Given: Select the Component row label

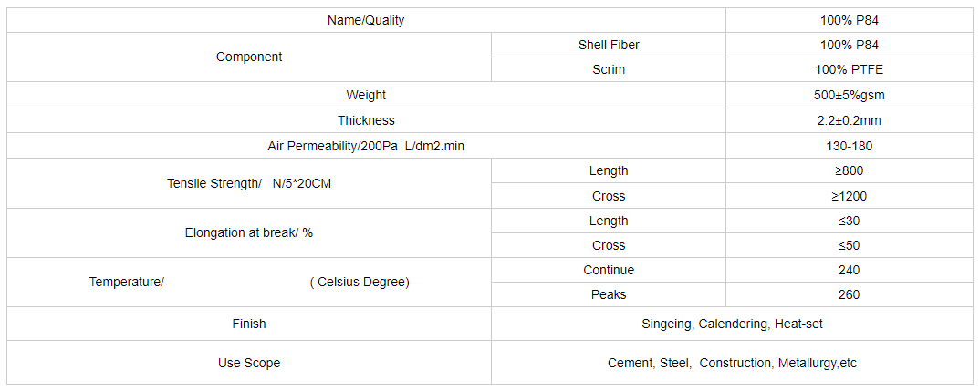Looking at the screenshot, I should [x=249, y=57].
